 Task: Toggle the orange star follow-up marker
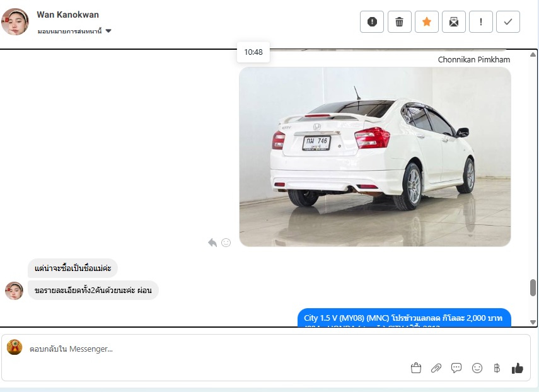426,21
